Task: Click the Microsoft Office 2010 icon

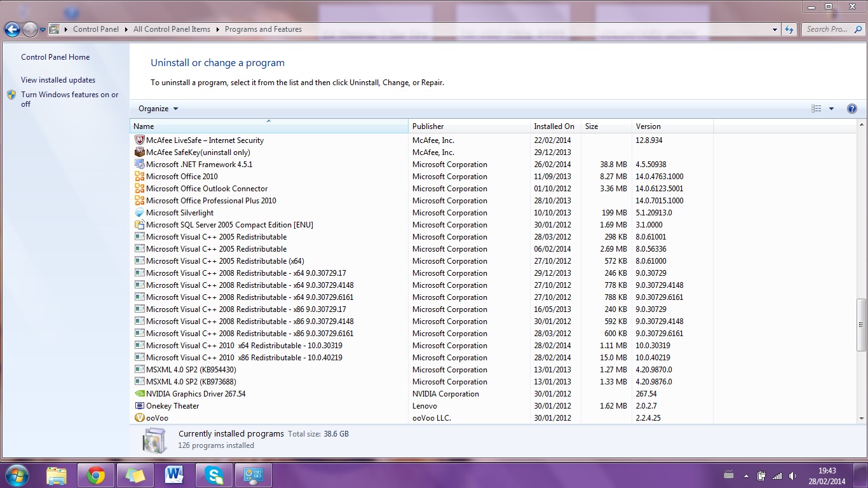Action: (140, 176)
